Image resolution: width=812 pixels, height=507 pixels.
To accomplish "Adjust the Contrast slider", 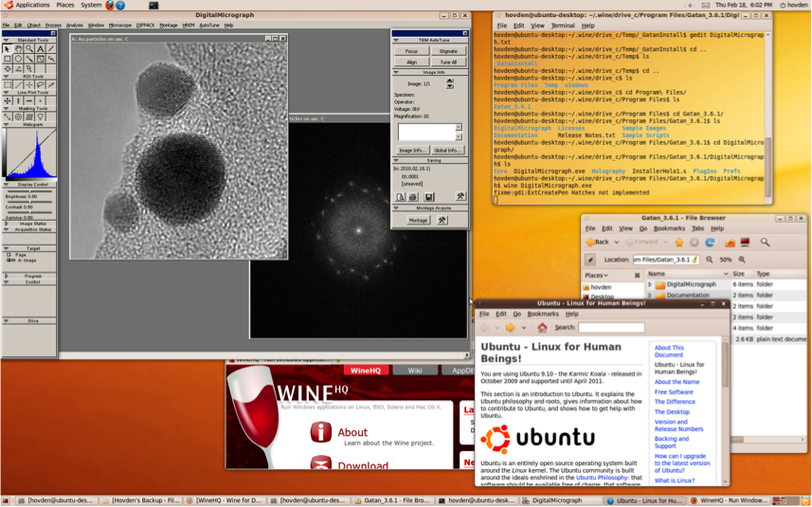I will (x=29, y=202).
